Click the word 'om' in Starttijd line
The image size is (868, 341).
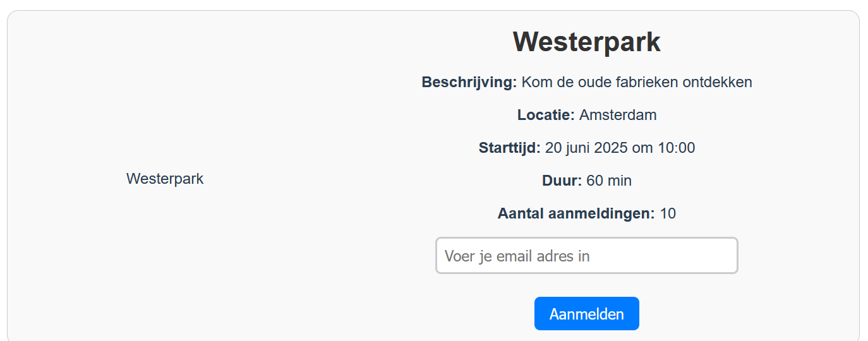pos(643,148)
